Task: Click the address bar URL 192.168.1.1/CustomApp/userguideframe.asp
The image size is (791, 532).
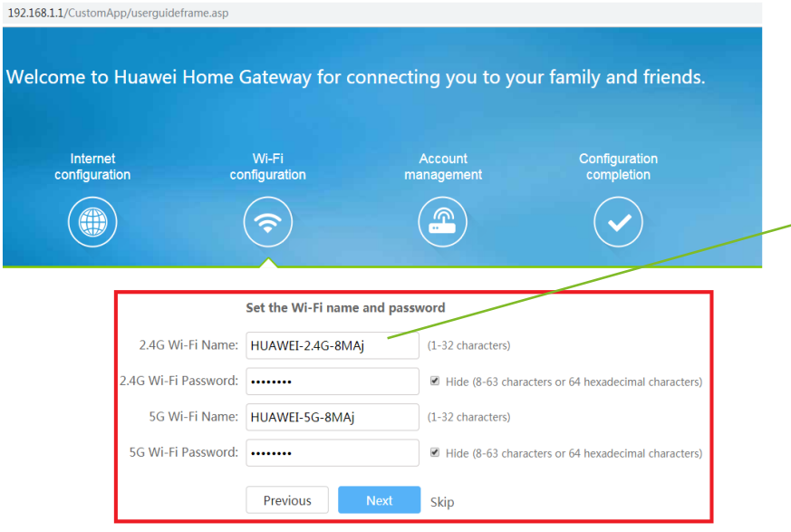Action: [x=118, y=13]
